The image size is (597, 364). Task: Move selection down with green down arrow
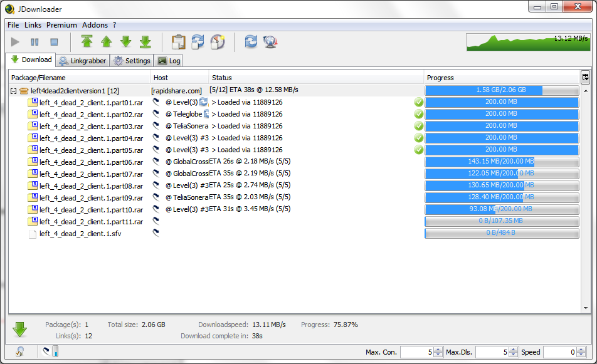(x=126, y=41)
